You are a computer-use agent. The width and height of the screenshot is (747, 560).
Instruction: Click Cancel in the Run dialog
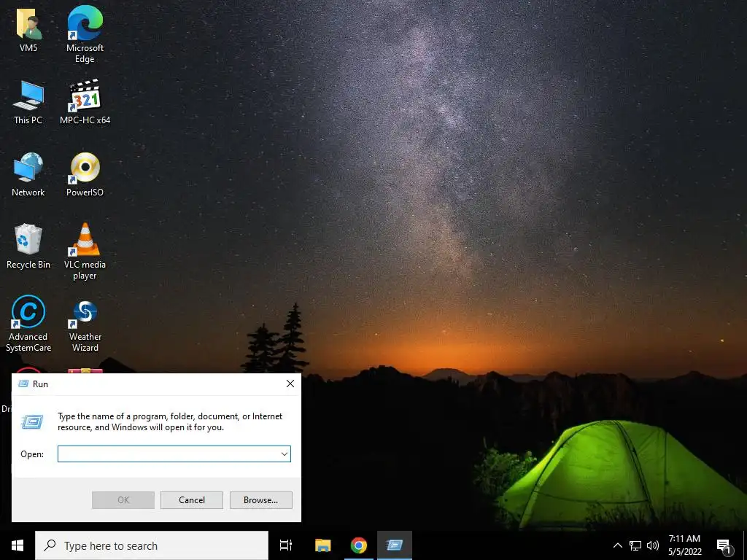[x=192, y=500]
